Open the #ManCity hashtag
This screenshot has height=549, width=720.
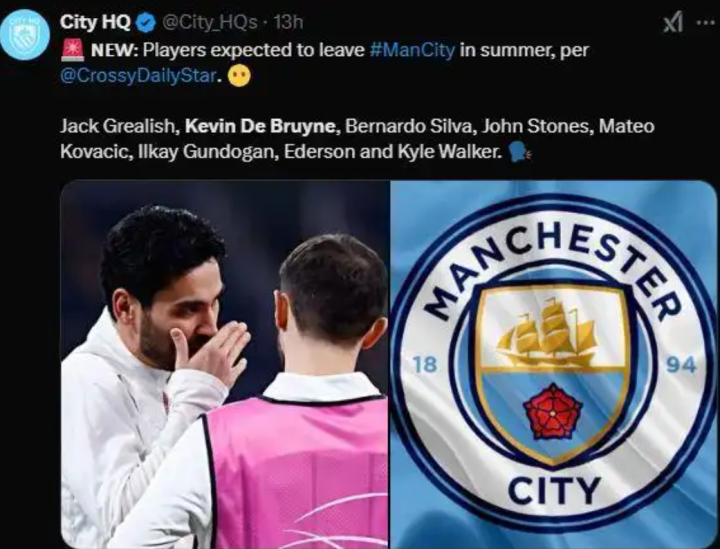tap(412, 50)
